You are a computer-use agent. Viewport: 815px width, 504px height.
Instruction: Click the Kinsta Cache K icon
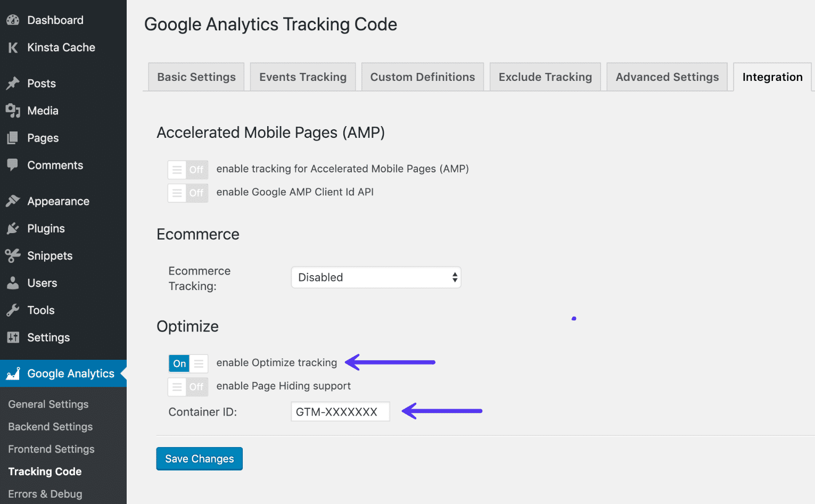[13, 47]
